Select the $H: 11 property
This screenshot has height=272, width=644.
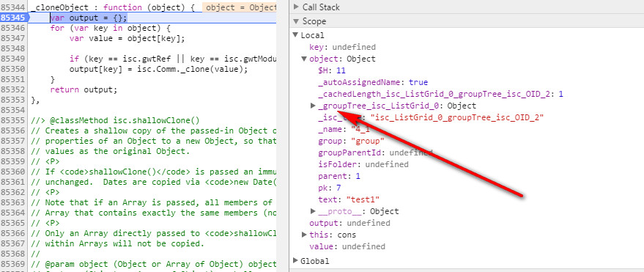(332, 70)
